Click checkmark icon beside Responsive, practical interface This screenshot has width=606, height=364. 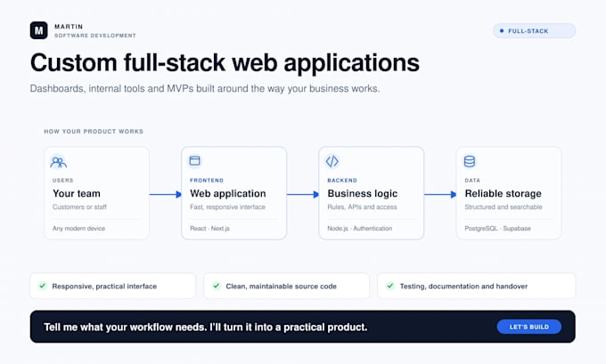43,286
